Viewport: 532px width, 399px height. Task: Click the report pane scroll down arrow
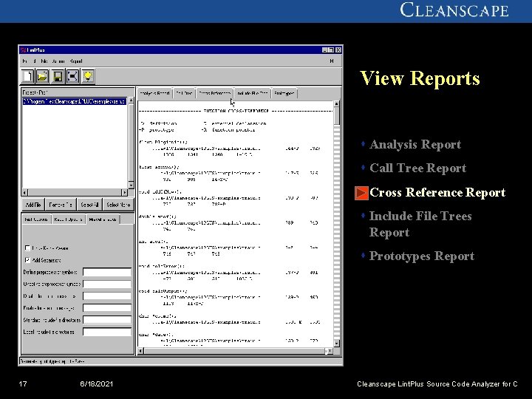pyautogui.click(x=336, y=344)
